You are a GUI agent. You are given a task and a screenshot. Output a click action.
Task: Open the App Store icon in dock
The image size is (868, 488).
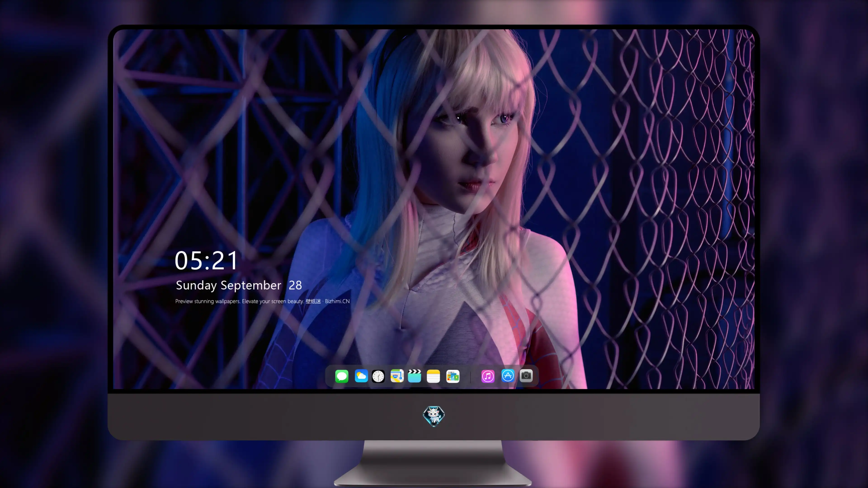coord(507,375)
